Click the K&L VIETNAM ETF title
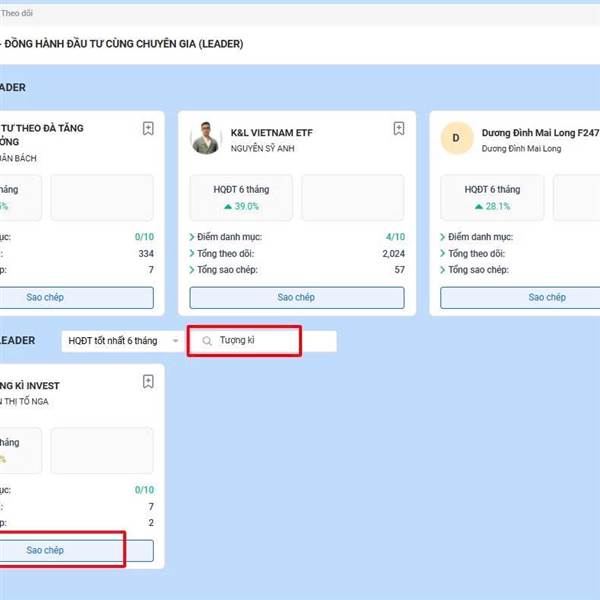600x600 pixels. click(x=272, y=133)
